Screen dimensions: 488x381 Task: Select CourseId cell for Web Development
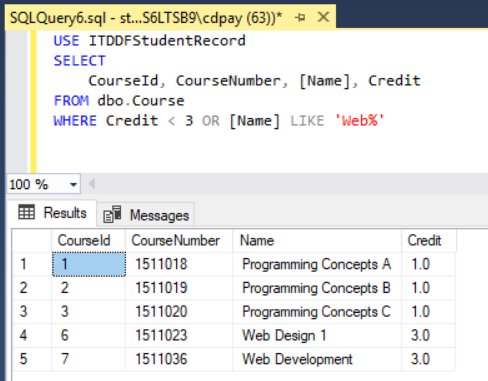[89, 359]
